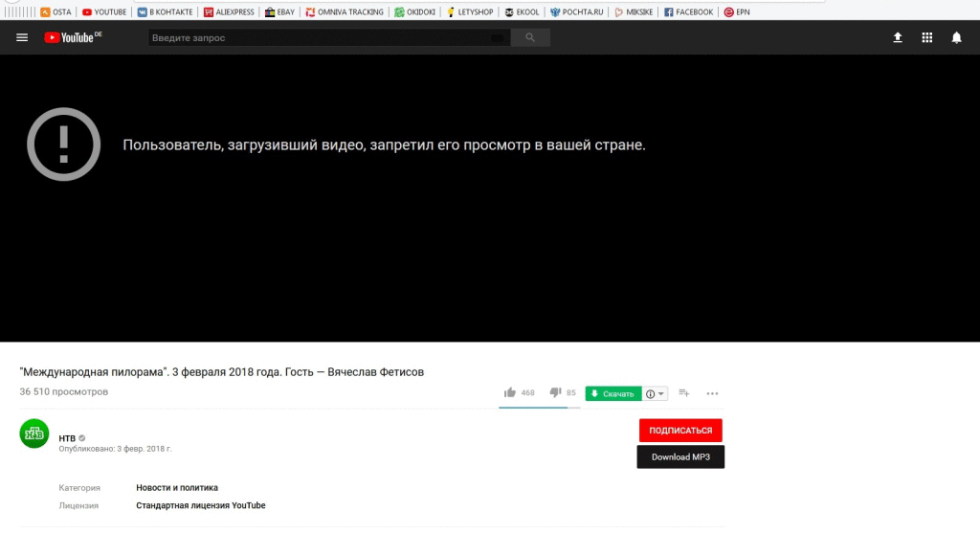The height and width of the screenshot is (533, 980).
Task: Click the green Скачать download button
Action: (613, 393)
